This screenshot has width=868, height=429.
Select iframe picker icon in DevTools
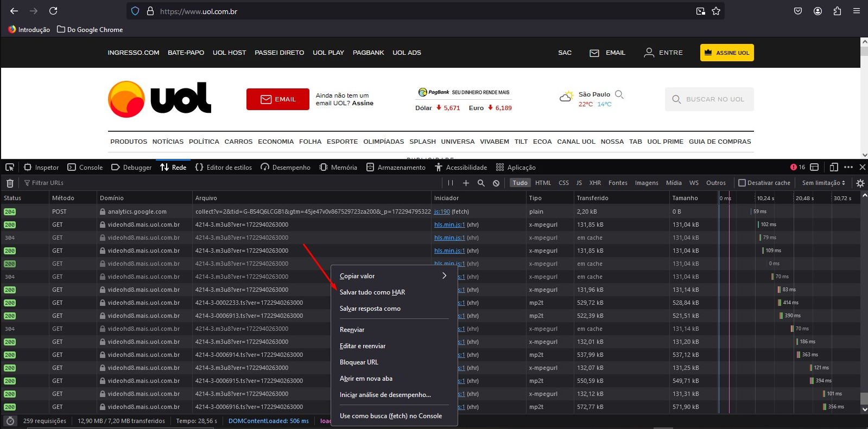(815, 167)
